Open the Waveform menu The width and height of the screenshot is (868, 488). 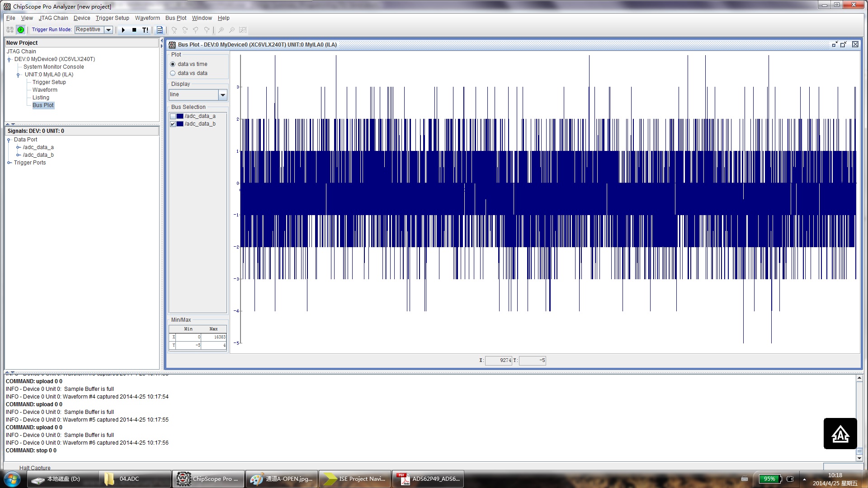(x=147, y=18)
